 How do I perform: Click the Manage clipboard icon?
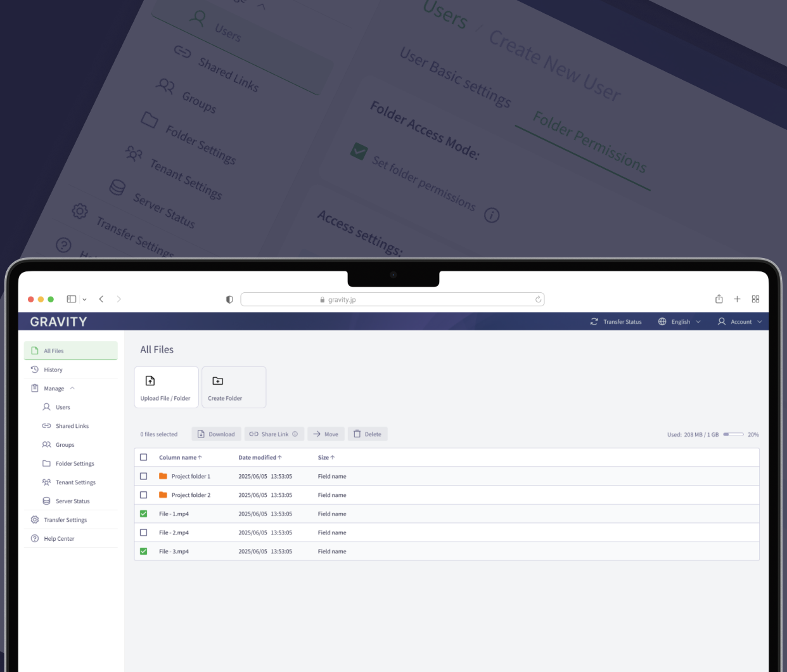tap(35, 388)
